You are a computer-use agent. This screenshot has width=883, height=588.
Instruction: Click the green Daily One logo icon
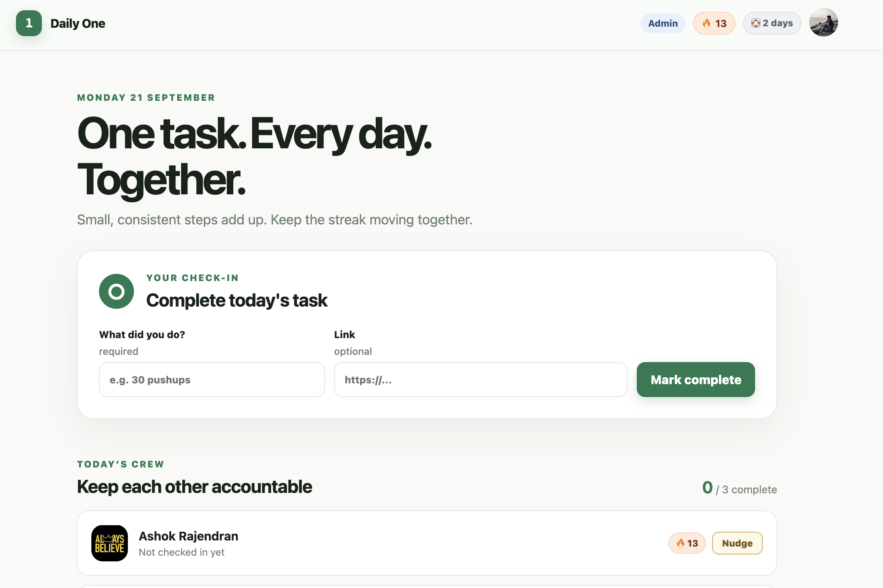point(29,23)
